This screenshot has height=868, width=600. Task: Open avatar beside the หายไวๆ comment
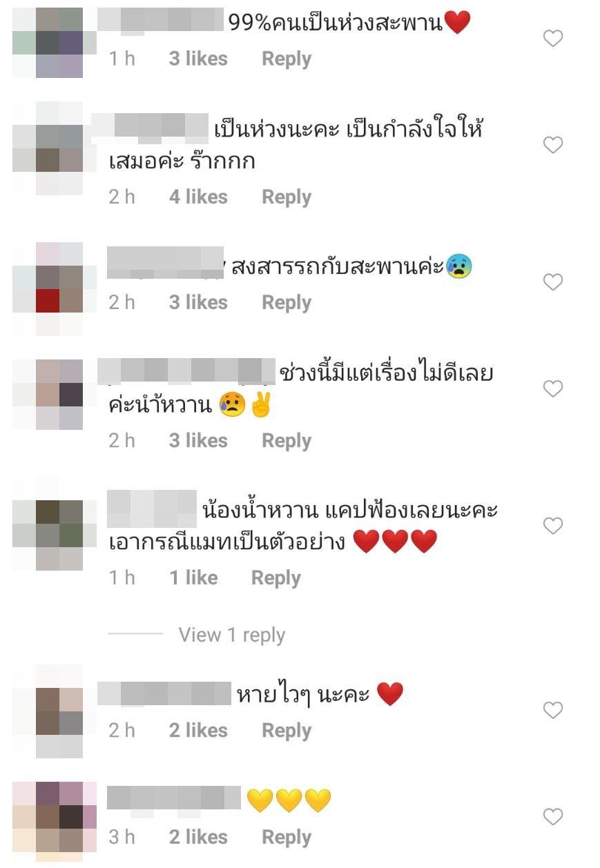[48, 711]
